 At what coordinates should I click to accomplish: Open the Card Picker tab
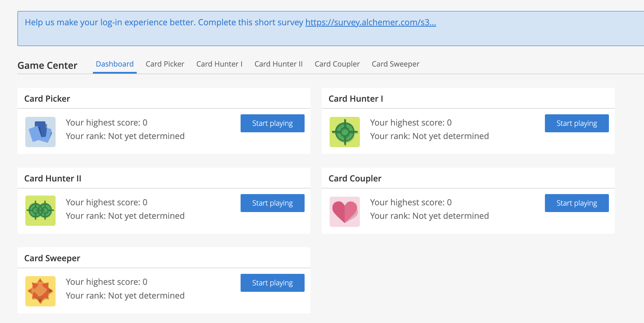tap(165, 64)
